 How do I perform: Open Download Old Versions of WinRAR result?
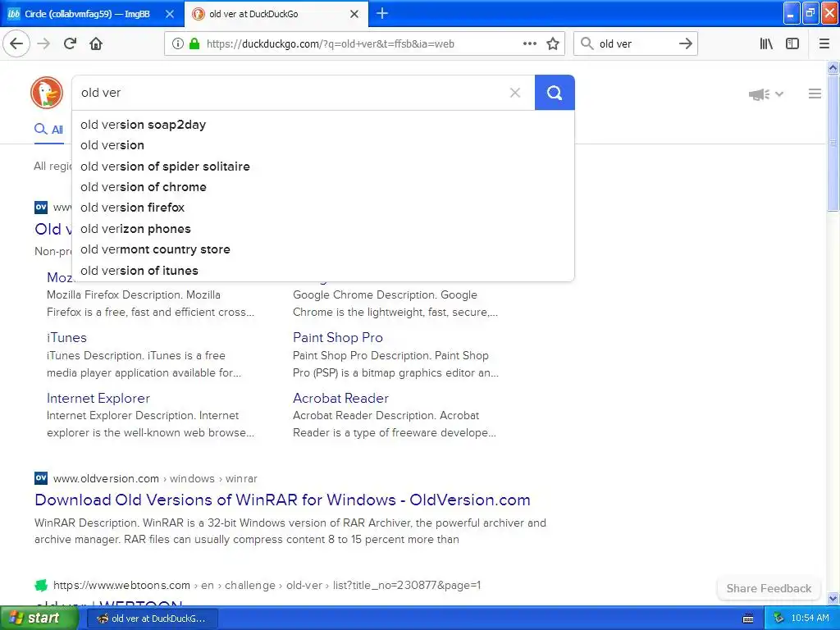(x=282, y=500)
